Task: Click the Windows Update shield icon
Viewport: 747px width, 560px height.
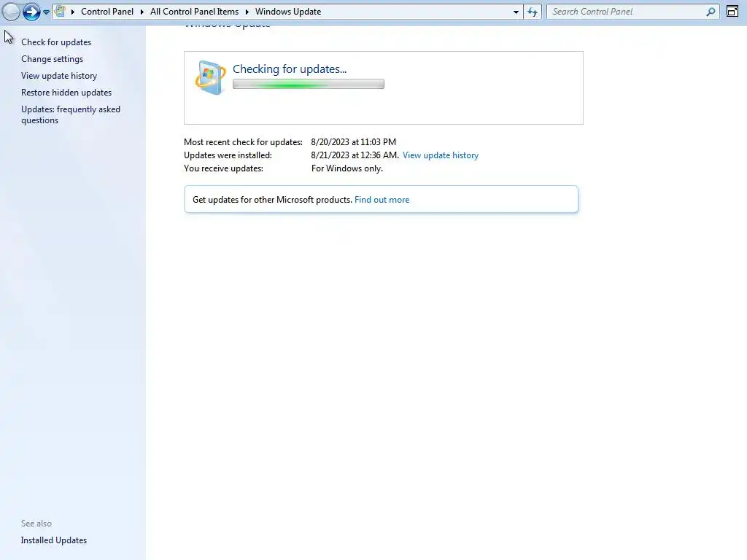Action: point(210,77)
